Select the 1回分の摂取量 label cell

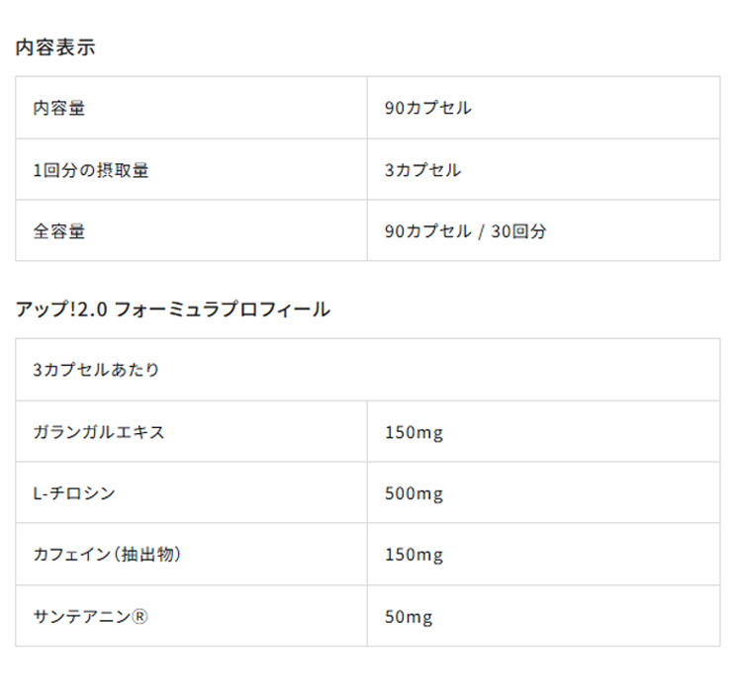pos(91,170)
